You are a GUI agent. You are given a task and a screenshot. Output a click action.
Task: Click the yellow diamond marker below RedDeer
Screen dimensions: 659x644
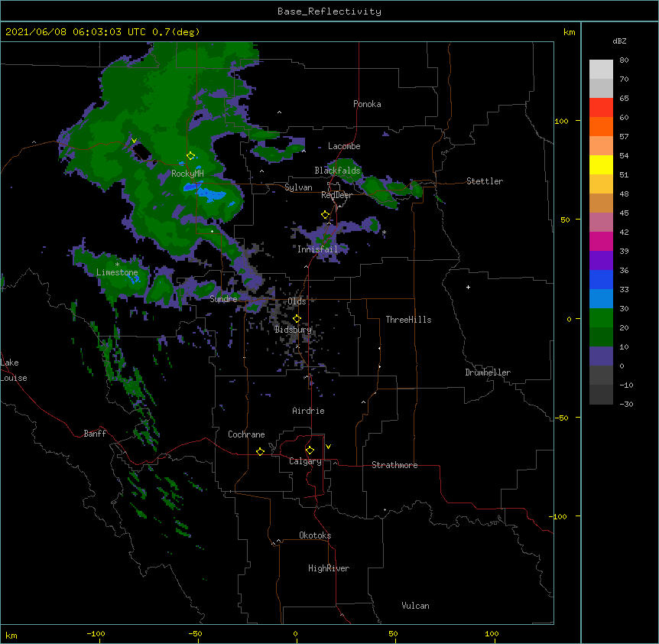point(326,215)
